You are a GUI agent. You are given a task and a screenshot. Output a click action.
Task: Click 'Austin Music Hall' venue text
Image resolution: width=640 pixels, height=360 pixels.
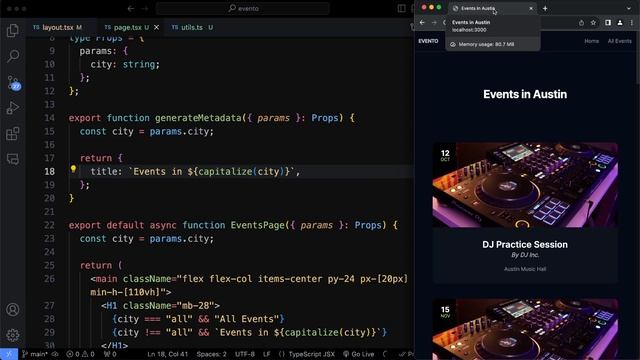click(525, 269)
